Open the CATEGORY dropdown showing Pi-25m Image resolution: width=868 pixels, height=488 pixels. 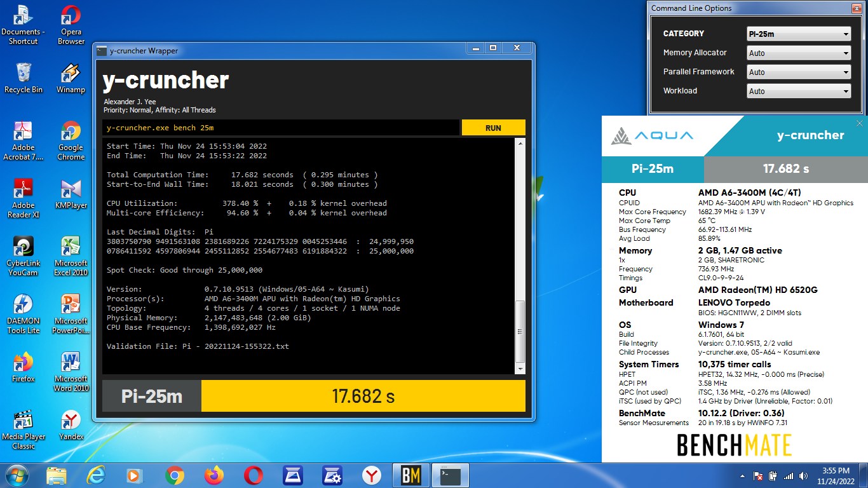pos(799,34)
